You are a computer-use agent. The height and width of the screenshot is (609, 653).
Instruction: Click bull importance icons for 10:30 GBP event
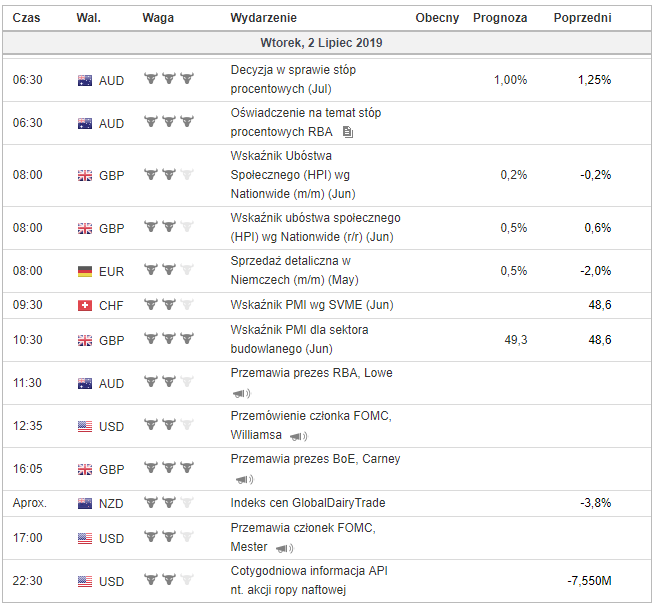point(169,338)
